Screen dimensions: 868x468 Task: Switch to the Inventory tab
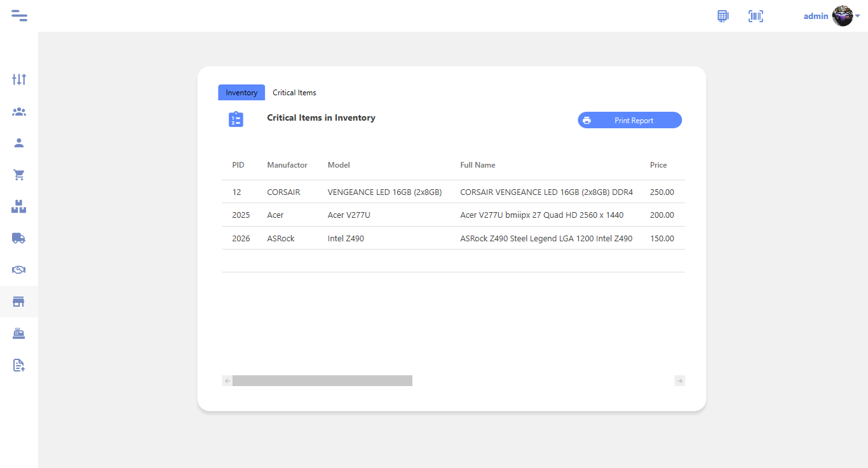click(x=241, y=93)
